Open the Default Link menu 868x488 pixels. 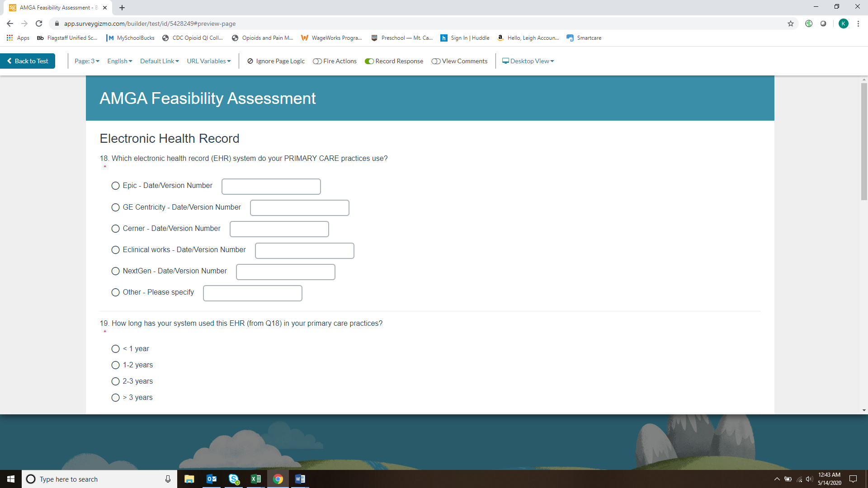[159, 61]
